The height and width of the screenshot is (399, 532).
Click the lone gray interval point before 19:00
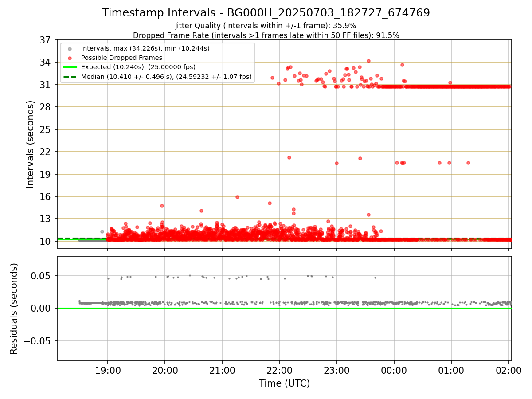[102, 231]
